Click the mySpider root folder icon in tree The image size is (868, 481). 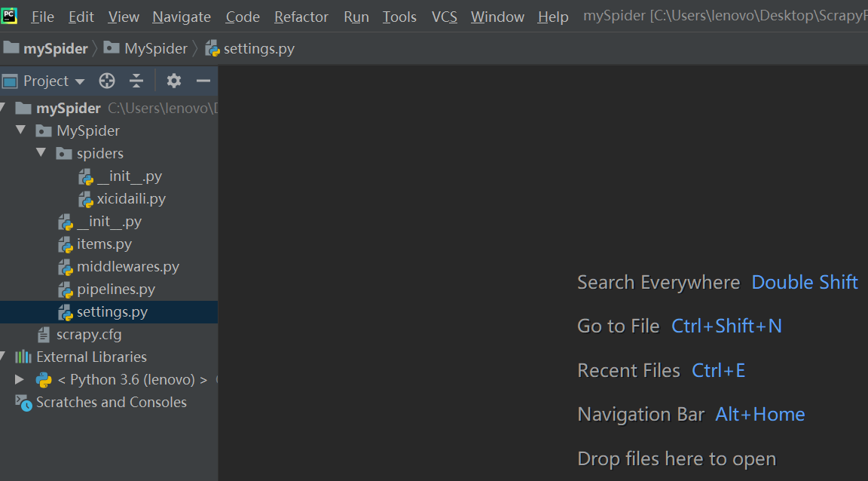pos(23,108)
